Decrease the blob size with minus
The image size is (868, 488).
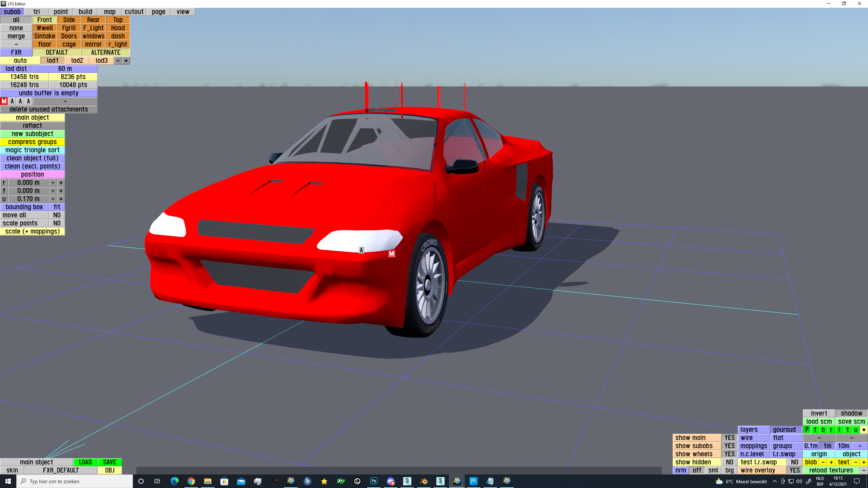tap(823, 462)
